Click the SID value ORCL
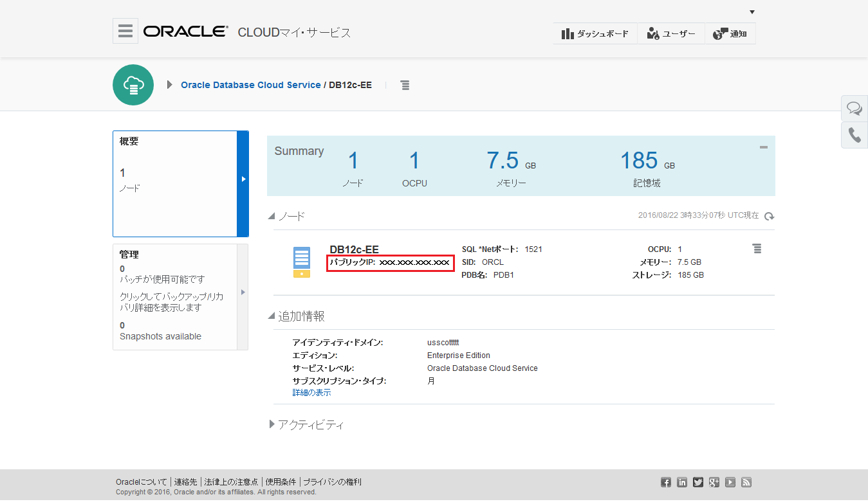The width and height of the screenshot is (868, 504). pyautogui.click(x=493, y=262)
